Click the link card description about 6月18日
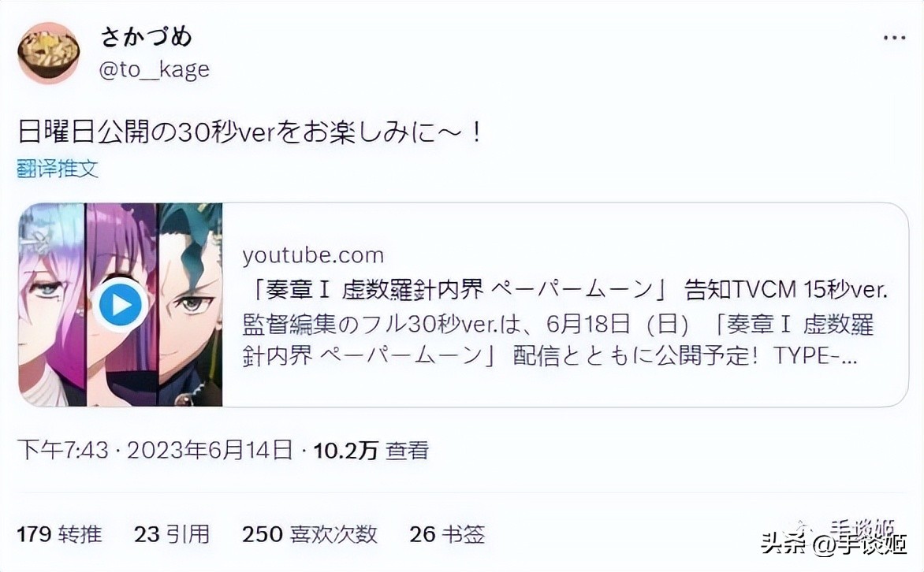The image size is (924, 572). click(557, 340)
